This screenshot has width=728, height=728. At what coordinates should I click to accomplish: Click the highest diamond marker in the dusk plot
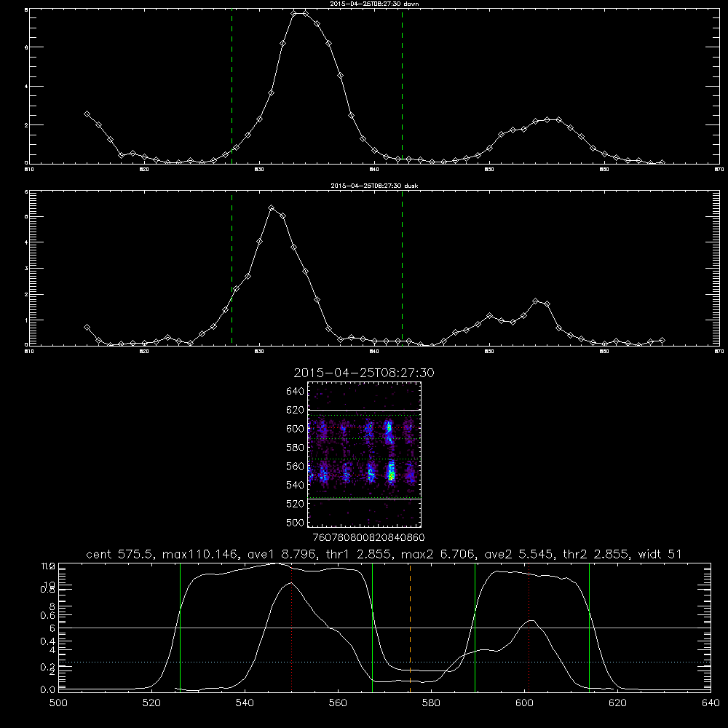(271, 208)
